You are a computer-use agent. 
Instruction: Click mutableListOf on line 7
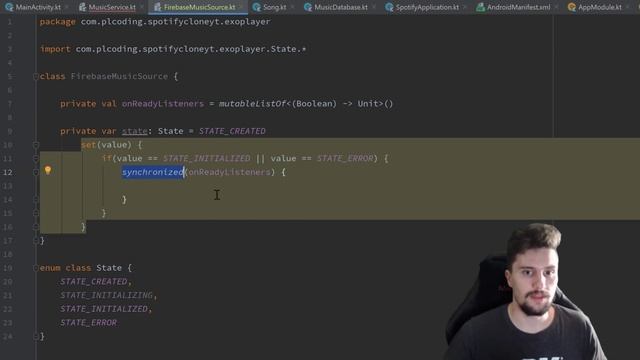pos(252,104)
